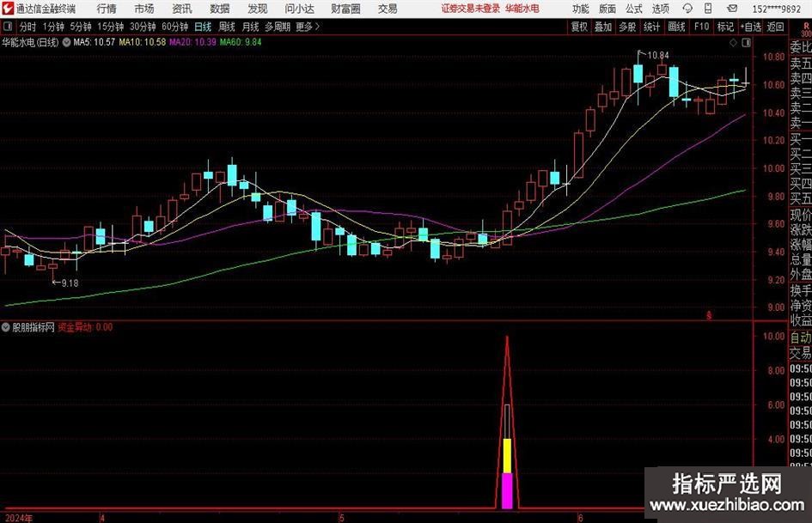Open the 选项 menu

660,9
